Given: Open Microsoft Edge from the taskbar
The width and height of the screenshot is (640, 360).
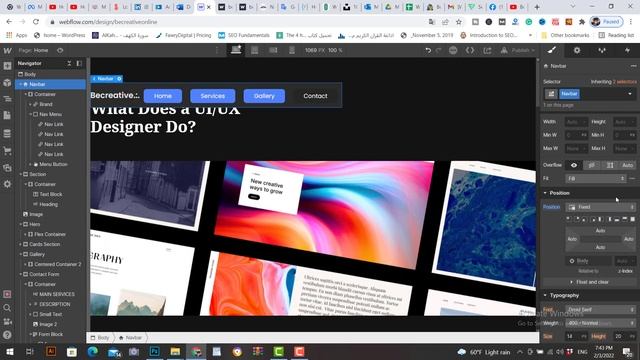Looking at the screenshot, I should pos(93,351).
